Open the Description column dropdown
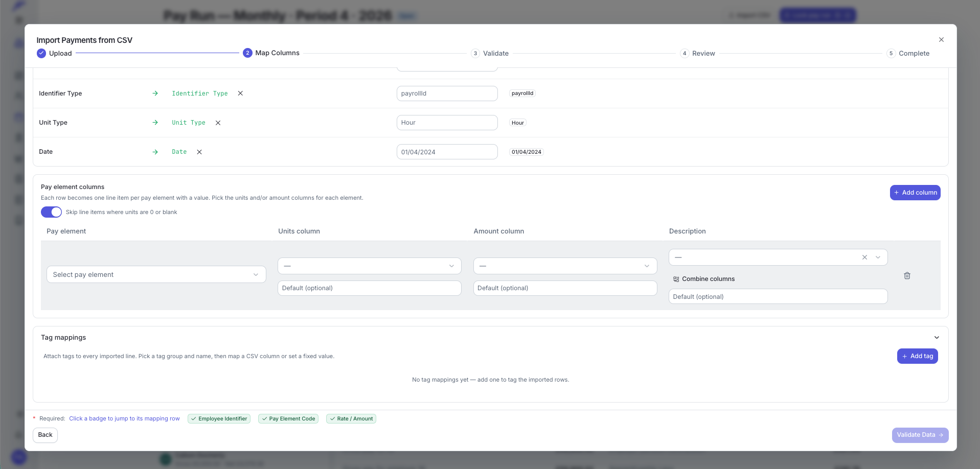Screen dimensions: 980x469 click(x=778, y=257)
